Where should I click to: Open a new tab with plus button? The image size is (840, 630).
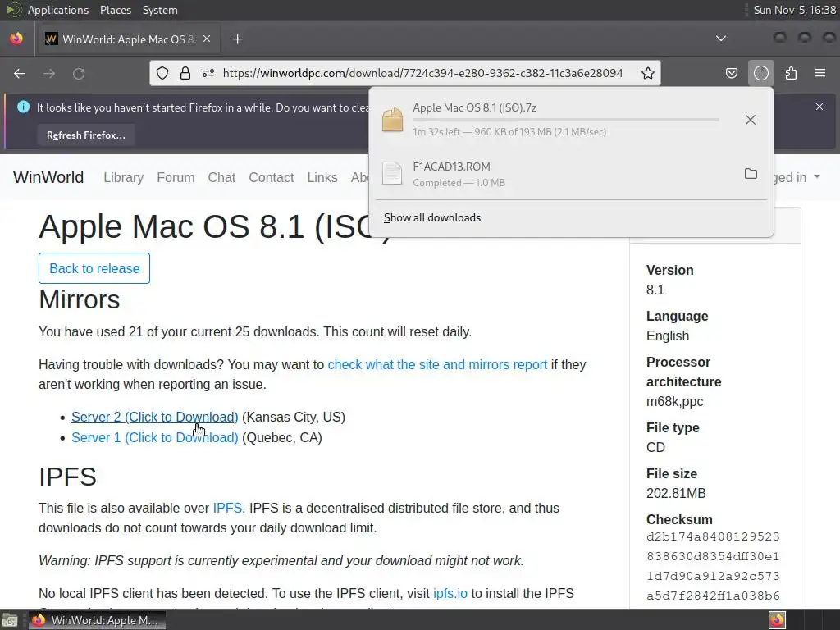pyautogui.click(x=237, y=39)
